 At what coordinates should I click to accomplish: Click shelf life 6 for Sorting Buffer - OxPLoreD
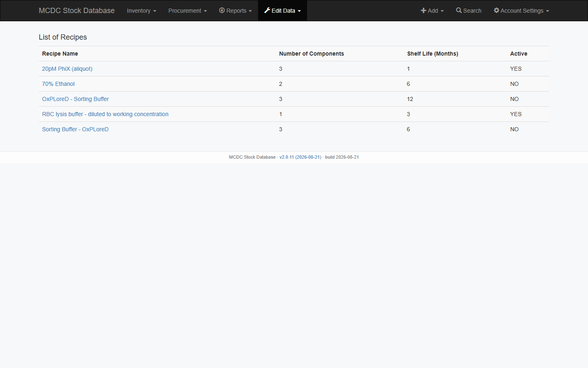click(x=408, y=129)
